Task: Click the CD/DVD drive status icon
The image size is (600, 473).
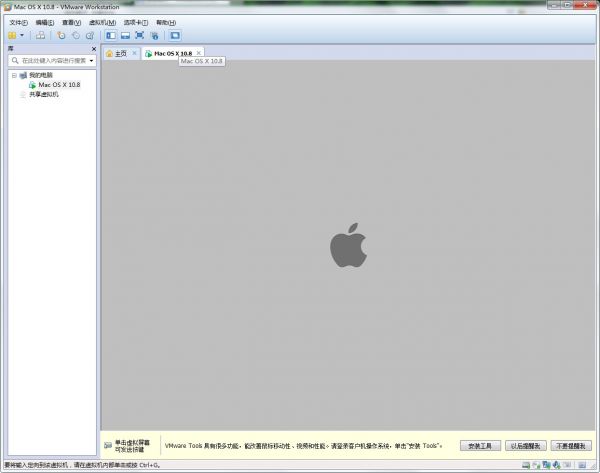Action: coord(536,465)
